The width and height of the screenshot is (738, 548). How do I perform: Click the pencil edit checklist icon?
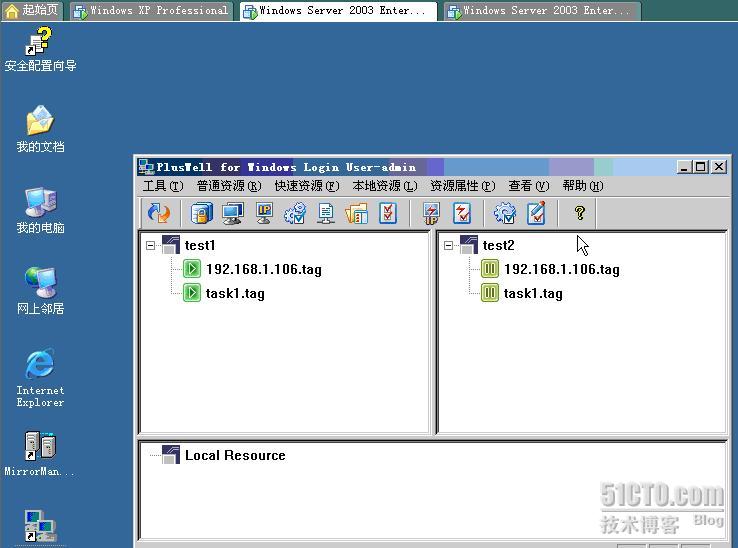pos(537,214)
